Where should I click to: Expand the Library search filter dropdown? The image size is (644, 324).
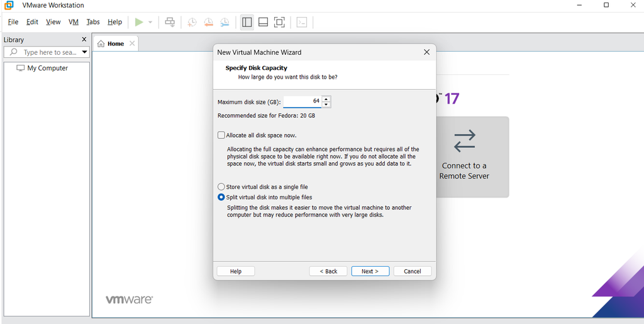85,52
